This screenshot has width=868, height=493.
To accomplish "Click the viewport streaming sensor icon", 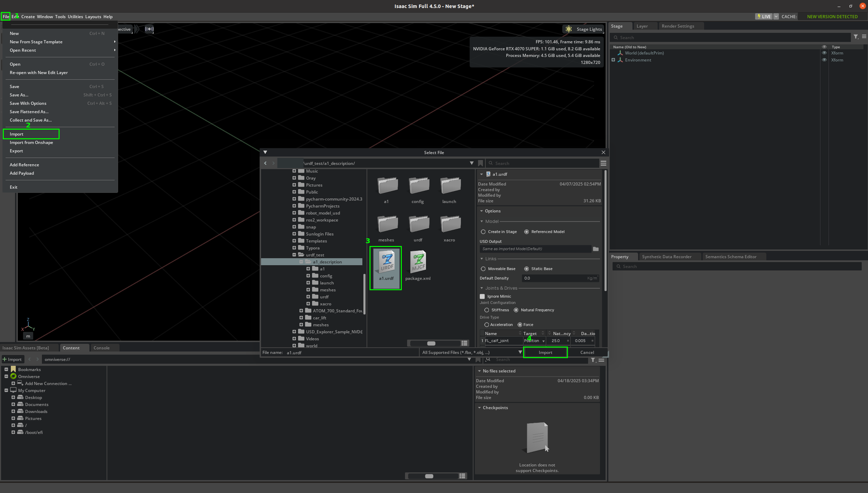I will point(149,29).
